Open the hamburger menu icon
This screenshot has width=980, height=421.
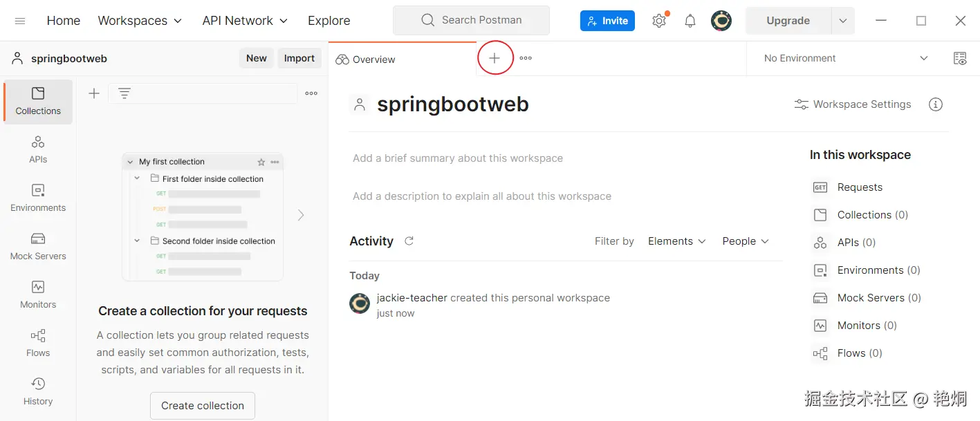point(20,21)
